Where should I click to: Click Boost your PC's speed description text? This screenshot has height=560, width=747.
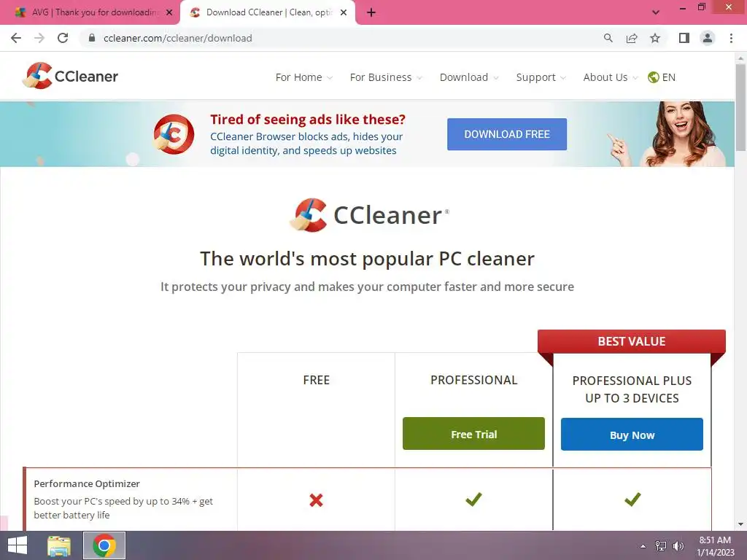(x=123, y=508)
